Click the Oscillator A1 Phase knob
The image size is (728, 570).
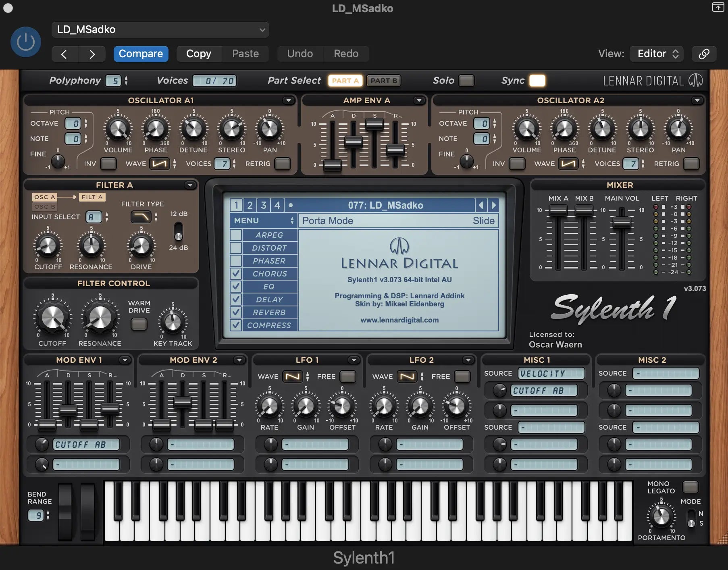[x=156, y=129]
